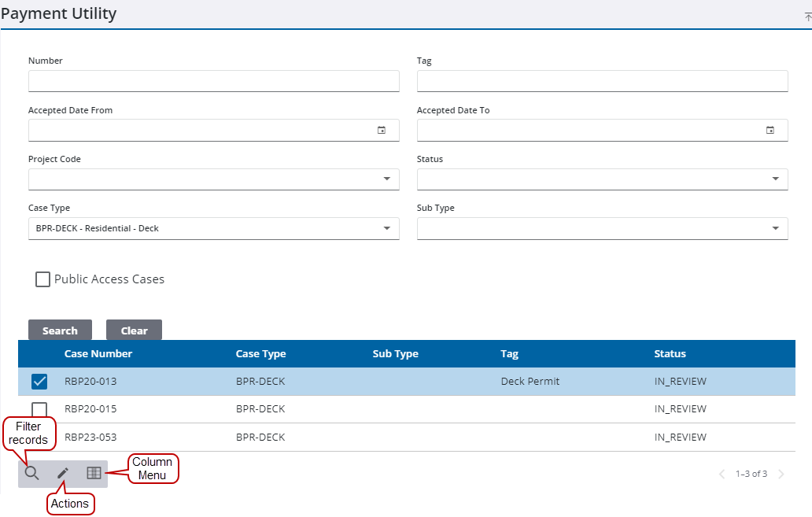Screen dimensions: 812x517
Task: Change the Case Type BPR-DECK selection
Action: tap(213, 229)
